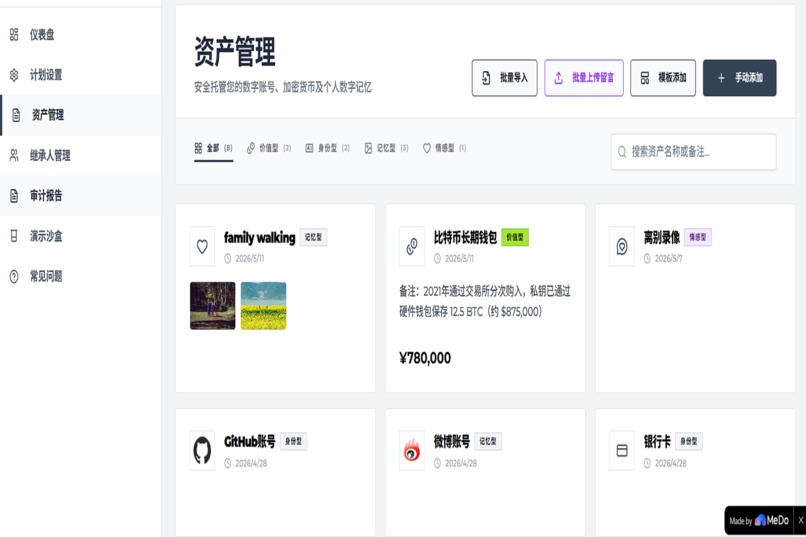Switch to the 身份型 filter tab
This screenshot has height=537, width=806.
327,149
